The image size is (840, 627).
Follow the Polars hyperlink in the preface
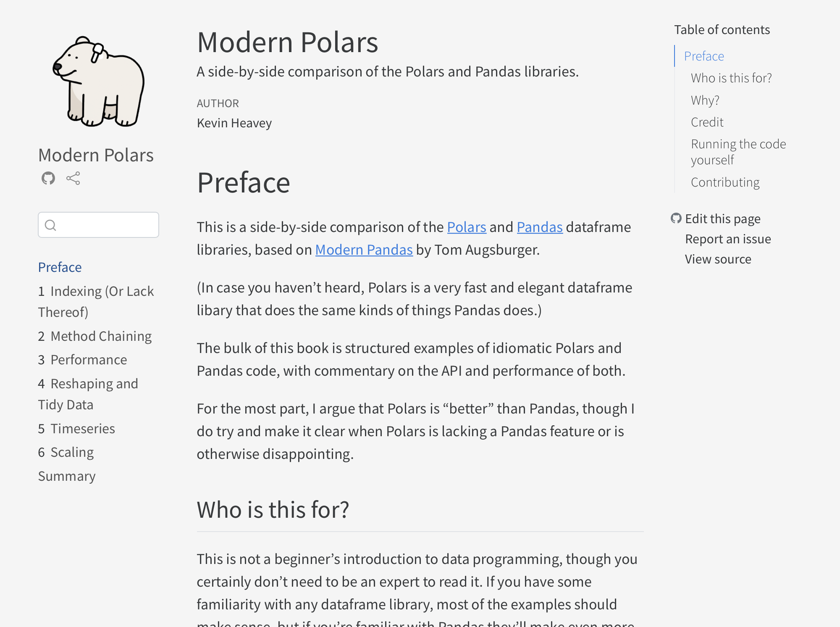[467, 227]
